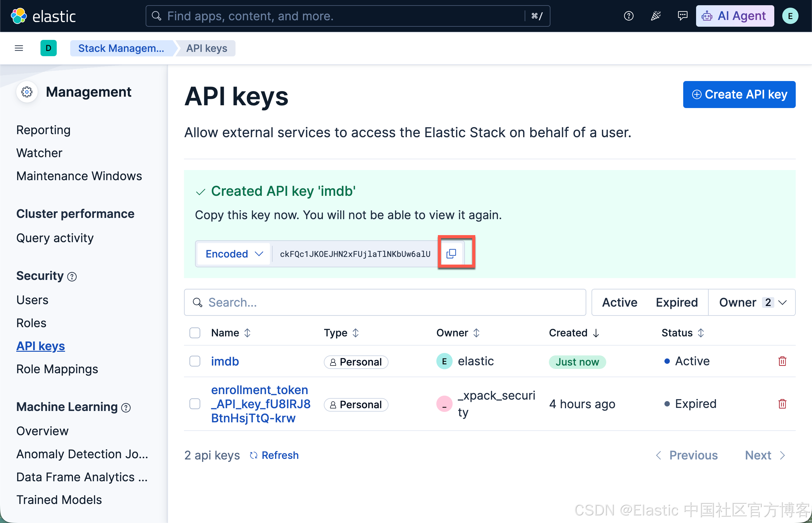This screenshot has height=523, width=812.
Task: Click the Create API key button
Action: pyautogui.click(x=739, y=95)
